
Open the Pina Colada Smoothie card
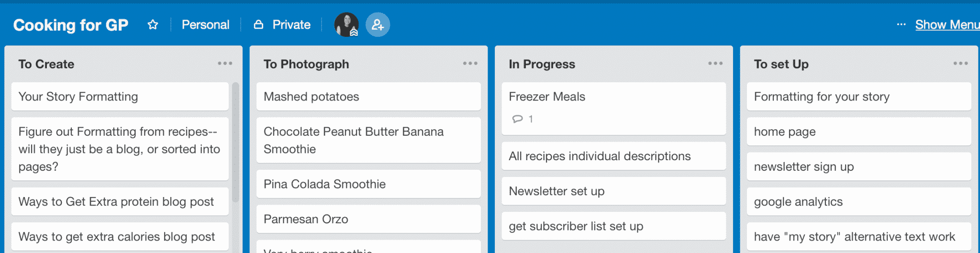[x=368, y=184]
